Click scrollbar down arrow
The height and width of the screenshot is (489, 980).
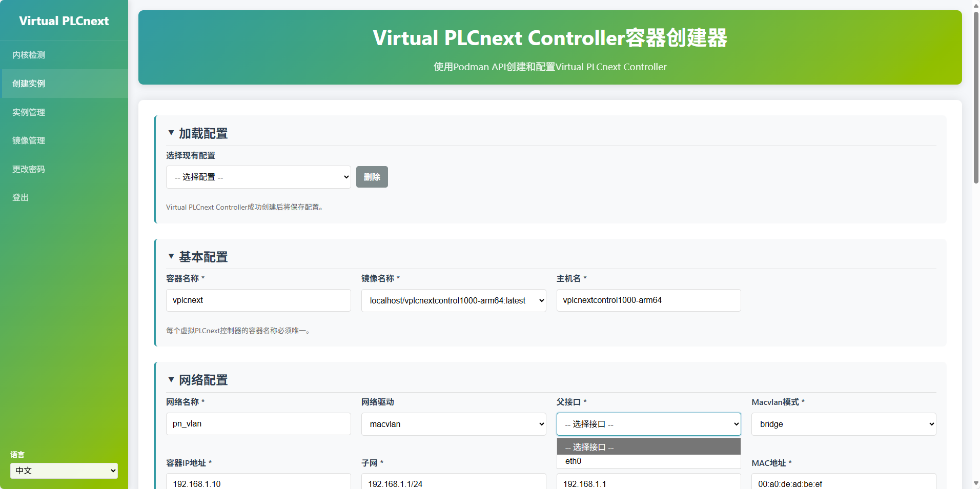tap(976, 483)
